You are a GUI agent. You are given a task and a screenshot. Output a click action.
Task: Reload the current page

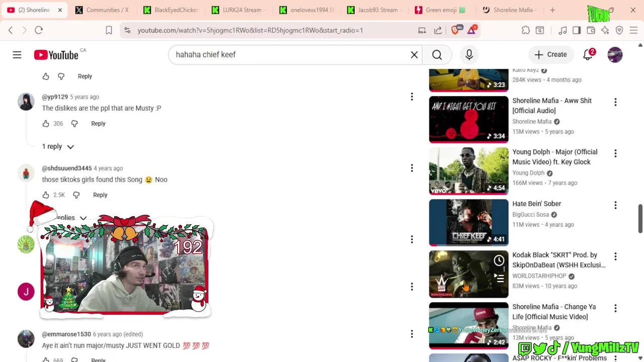[x=39, y=30]
